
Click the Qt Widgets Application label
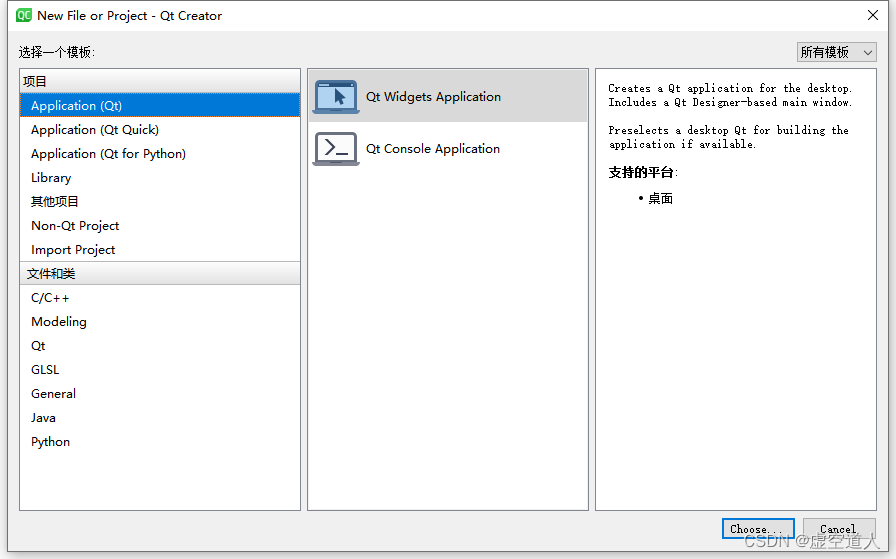(433, 97)
